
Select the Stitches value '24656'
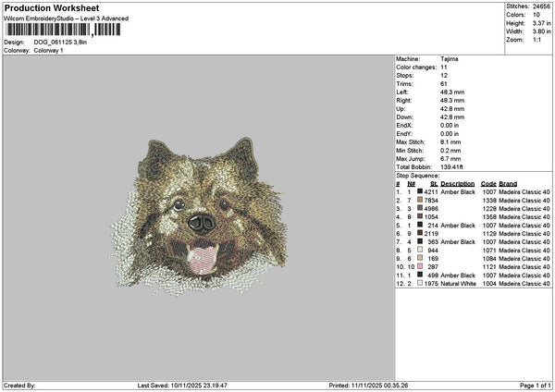click(541, 6)
